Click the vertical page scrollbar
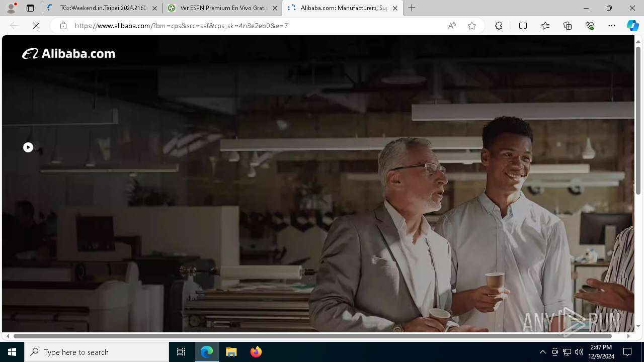This screenshot has height=362, width=644. coord(638,121)
